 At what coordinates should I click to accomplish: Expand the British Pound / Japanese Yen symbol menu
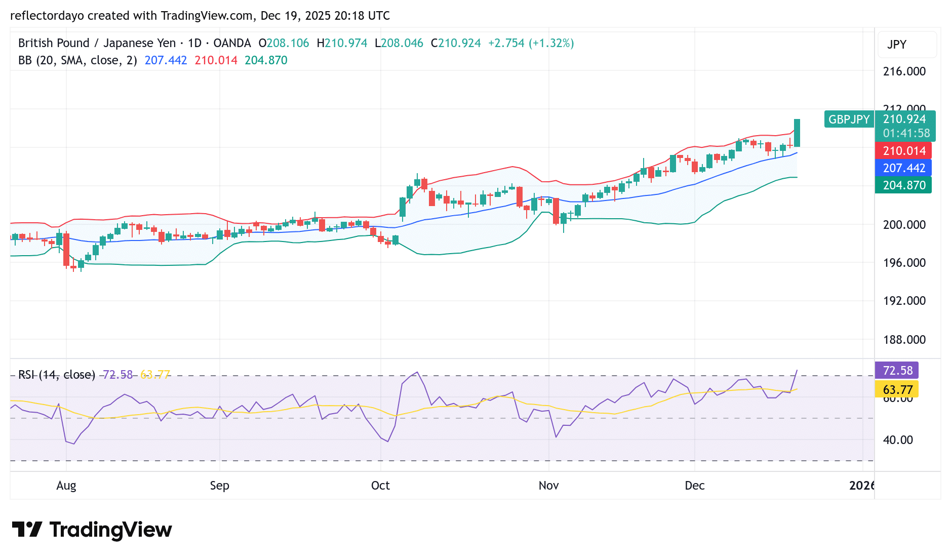95,43
